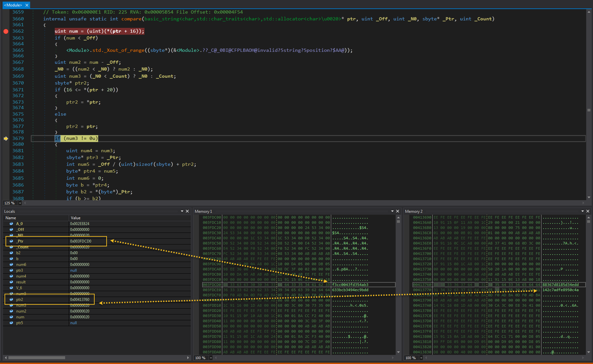
Task: Click the current statement arrow at line 3679
Action: [6, 139]
